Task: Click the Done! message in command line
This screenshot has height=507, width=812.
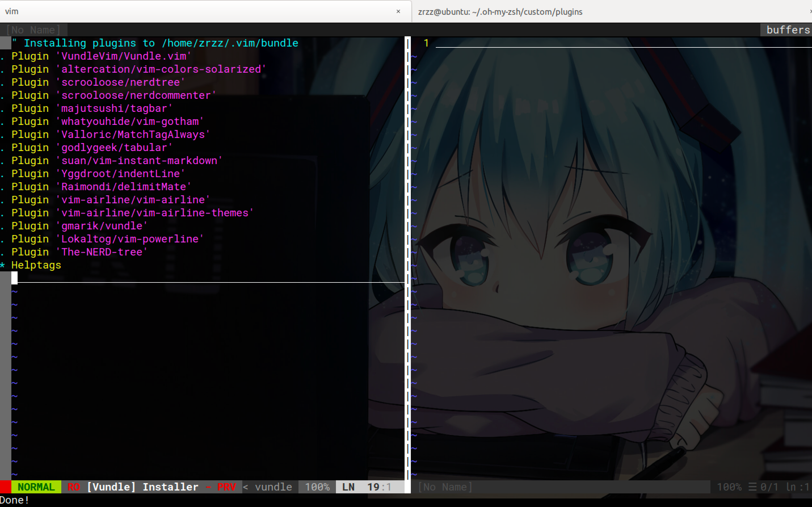Action: [x=15, y=500]
